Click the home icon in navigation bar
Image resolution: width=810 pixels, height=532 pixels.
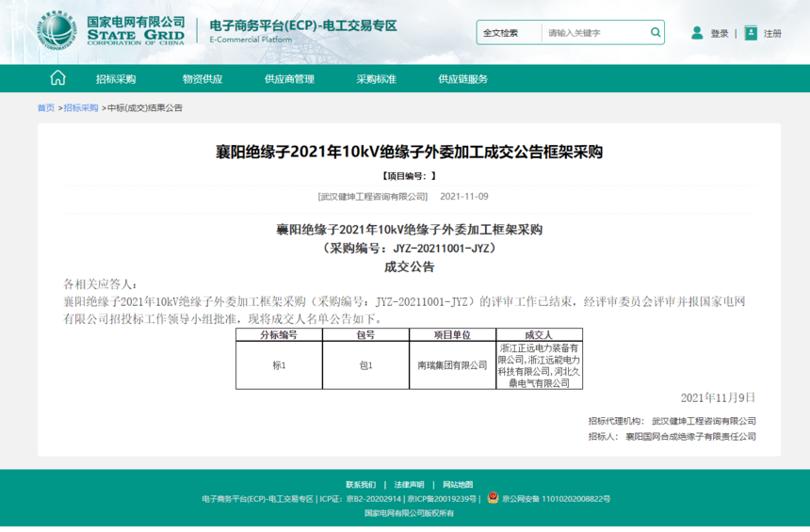tap(57, 78)
